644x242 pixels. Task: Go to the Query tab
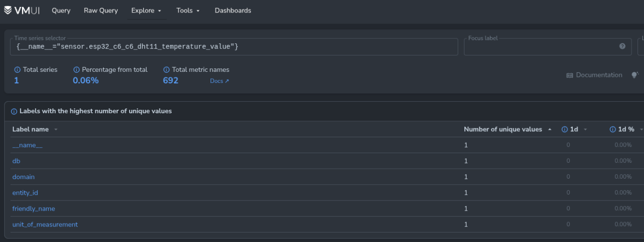point(61,10)
